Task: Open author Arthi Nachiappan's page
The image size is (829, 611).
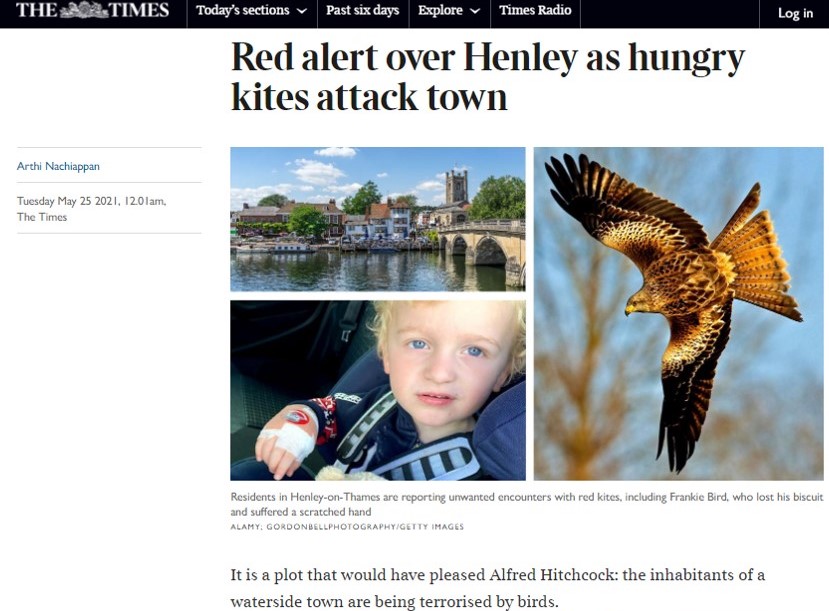Action: pyautogui.click(x=58, y=166)
